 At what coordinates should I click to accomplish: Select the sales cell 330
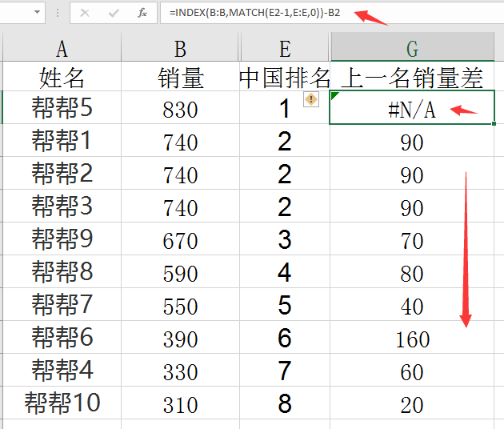[x=180, y=370]
